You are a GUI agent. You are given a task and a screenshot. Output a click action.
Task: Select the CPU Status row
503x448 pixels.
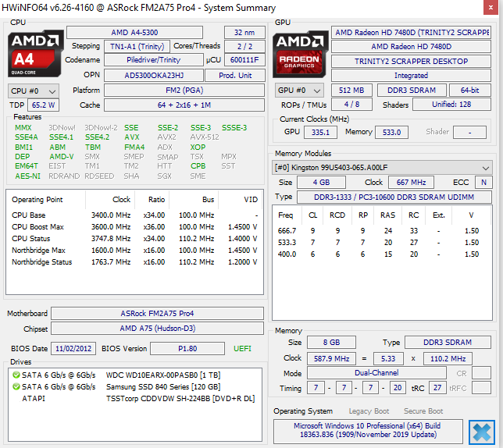pos(134,238)
